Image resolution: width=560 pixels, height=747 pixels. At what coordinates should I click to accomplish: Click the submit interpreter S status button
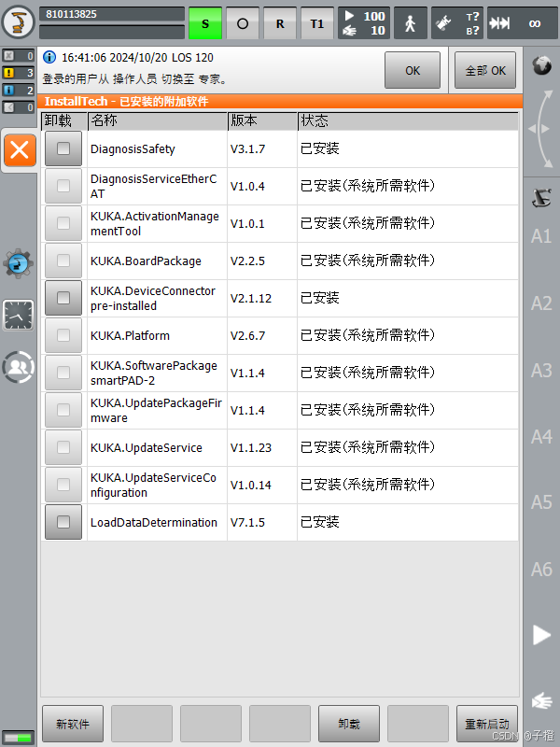205,23
